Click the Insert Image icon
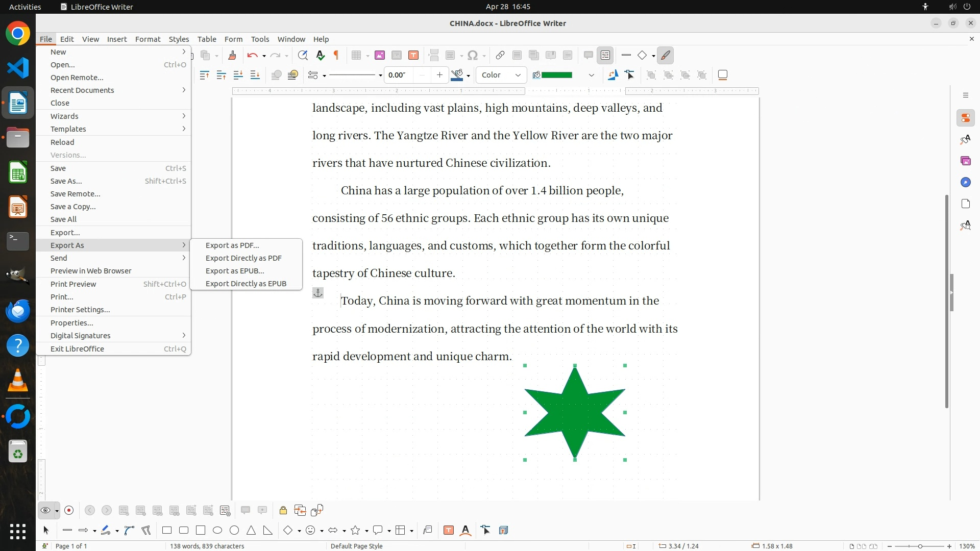 coord(379,55)
